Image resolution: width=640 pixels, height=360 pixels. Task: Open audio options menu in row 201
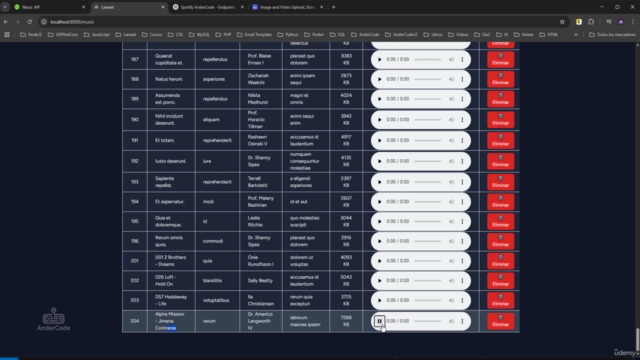[x=462, y=261]
